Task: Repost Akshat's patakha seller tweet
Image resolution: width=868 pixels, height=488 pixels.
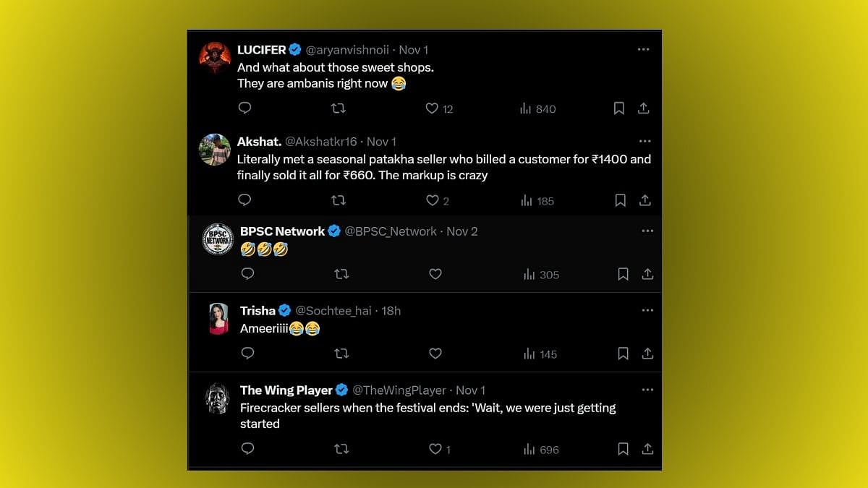Action: tap(338, 200)
